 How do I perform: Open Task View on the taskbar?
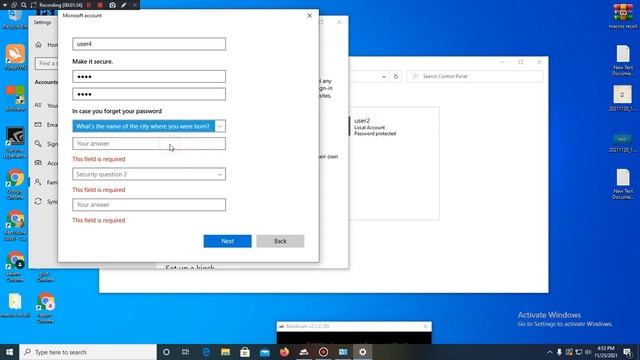point(185,352)
